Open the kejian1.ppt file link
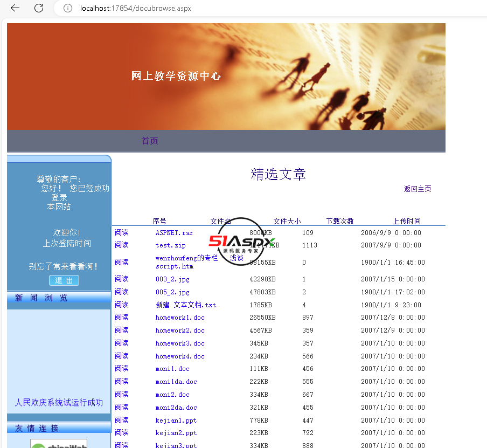This screenshot has width=487, height=448. (176, 421)
